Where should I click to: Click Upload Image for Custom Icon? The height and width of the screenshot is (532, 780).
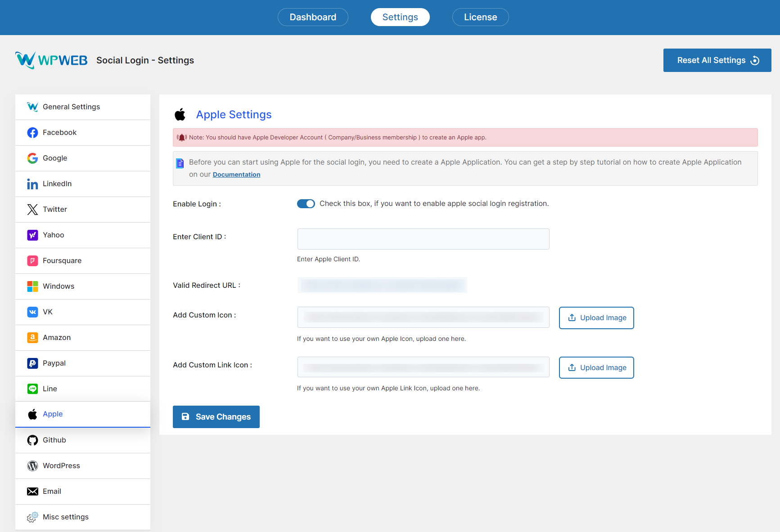pos(596,318)
